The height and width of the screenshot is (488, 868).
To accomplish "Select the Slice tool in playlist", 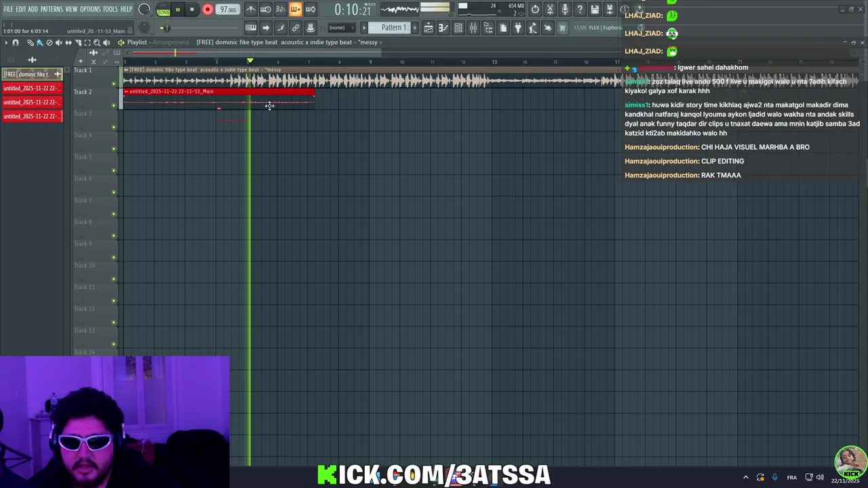I will (78, 42).
